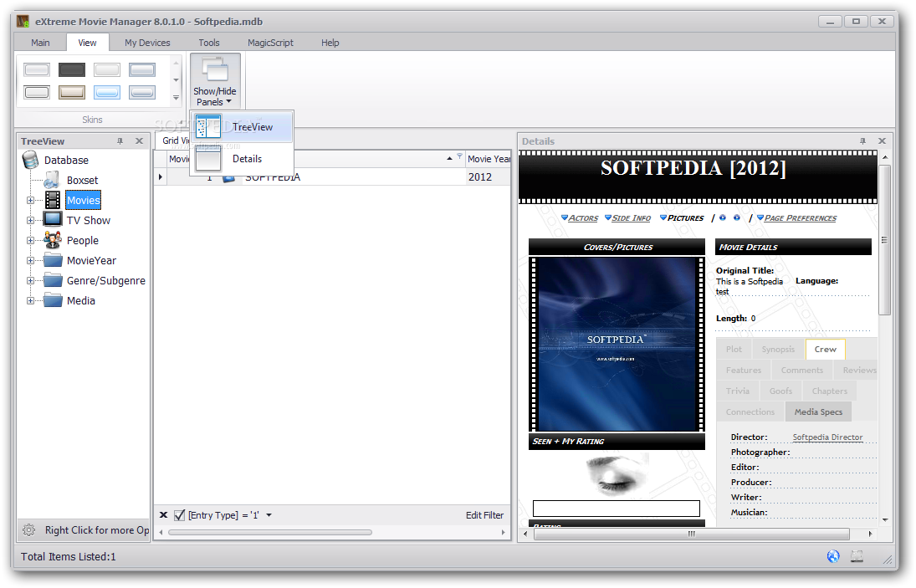Switch to the Synopsis tab
Screen dimensions: 916x588
pyautogui.click(x=778, y=349)
